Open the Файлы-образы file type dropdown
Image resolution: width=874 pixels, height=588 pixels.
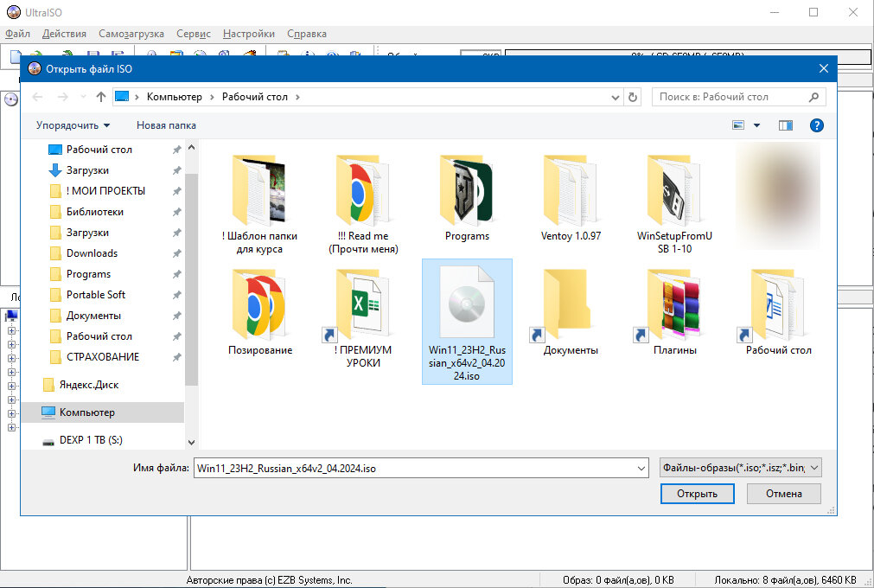click(737, 467)
